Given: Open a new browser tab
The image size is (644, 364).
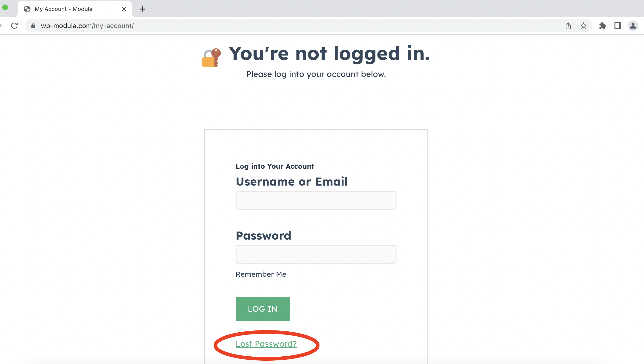Looking at the screenshot, I should 142,9.
